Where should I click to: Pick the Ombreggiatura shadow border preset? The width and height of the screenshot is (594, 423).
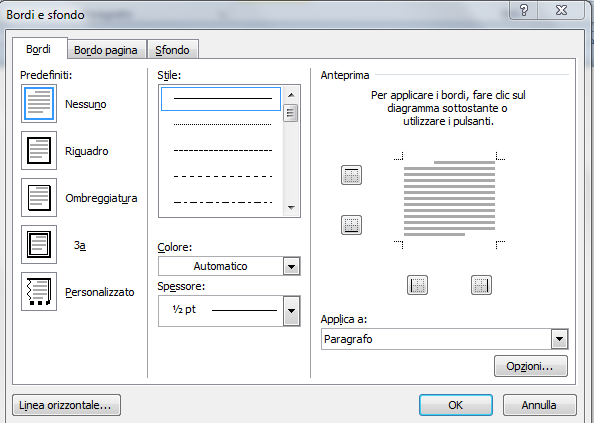(x=39, y=198)
